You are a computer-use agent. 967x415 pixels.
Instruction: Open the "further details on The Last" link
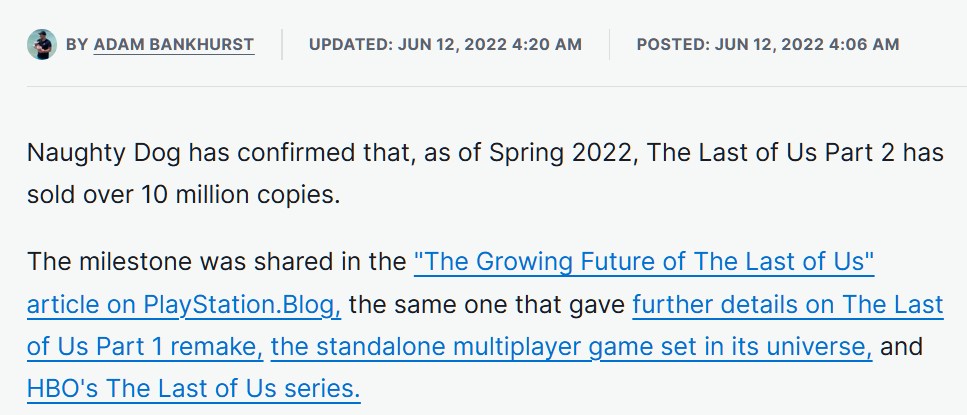coord(788,305)
